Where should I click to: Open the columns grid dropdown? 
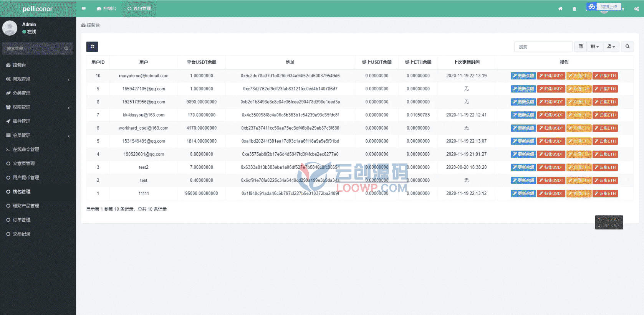click(x=595, y=47)
